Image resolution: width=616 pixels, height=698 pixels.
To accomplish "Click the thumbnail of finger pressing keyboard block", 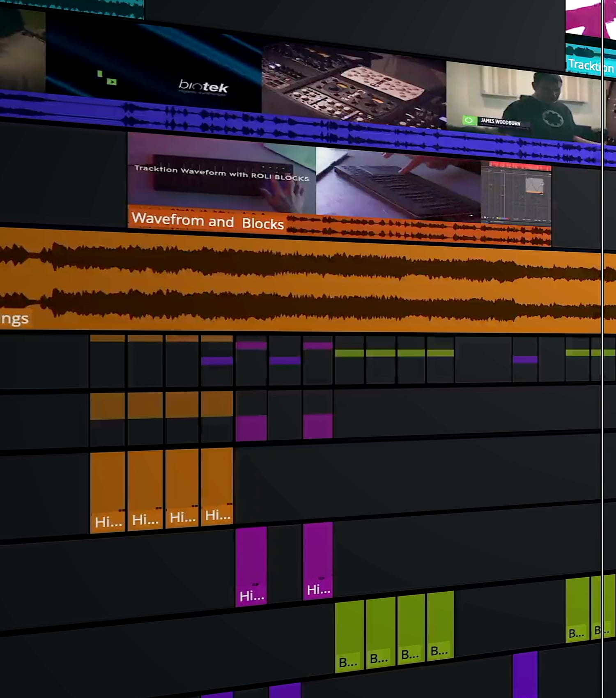I will (398, 183).
